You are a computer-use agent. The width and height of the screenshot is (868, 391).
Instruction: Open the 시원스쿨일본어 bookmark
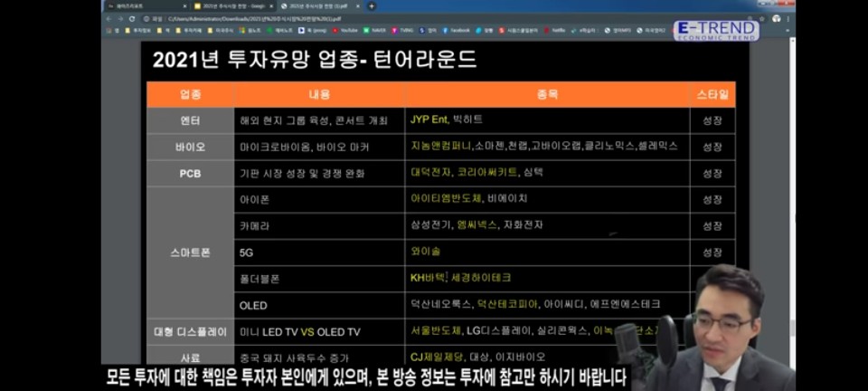(x=519, y=30)
